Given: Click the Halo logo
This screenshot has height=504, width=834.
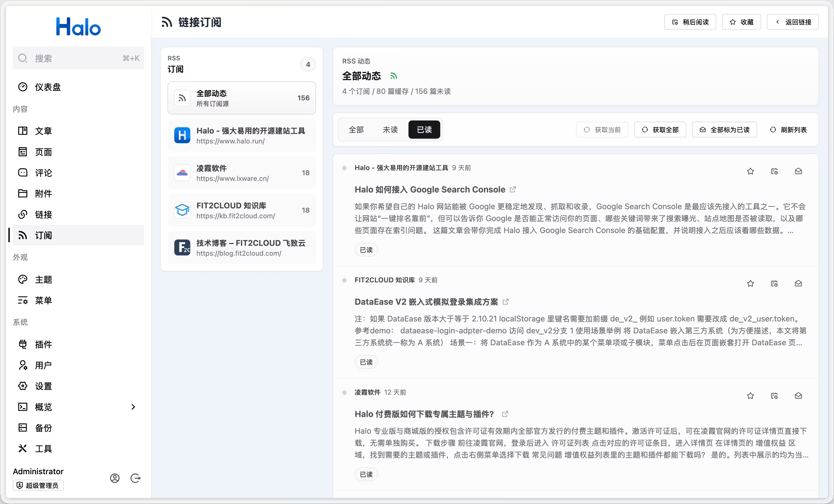Looking at the screenshot, I should 78,26.
